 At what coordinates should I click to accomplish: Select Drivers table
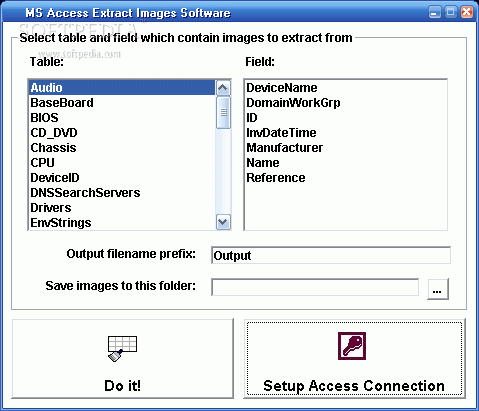tap(122, 208)
